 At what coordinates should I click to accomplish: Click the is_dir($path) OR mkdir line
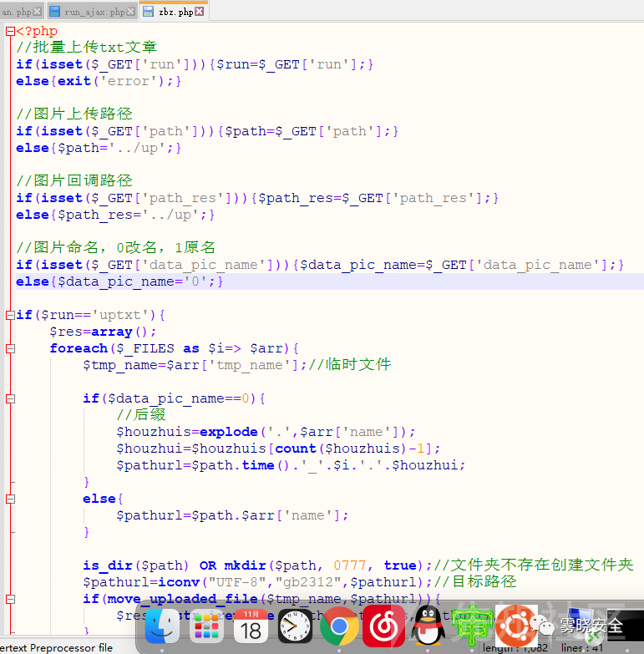click(258, 565)
